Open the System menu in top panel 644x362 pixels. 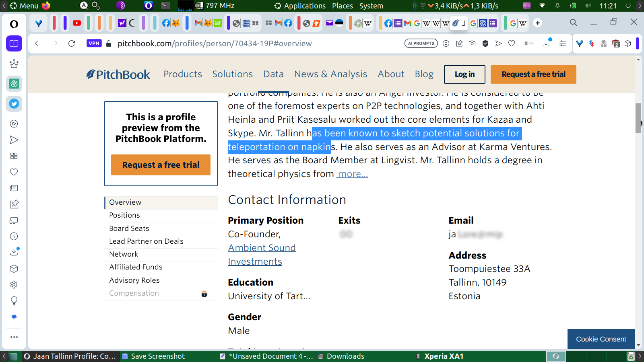click(x=371, y=6)
